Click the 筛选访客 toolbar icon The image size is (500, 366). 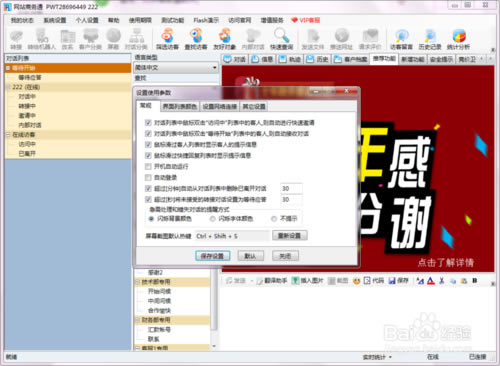click(x=168, y=39)
